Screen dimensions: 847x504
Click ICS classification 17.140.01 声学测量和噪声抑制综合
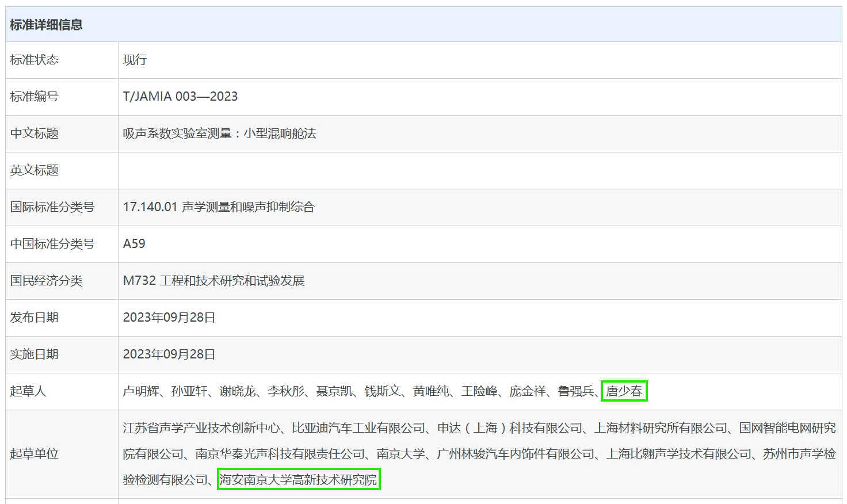pos(219,207)
